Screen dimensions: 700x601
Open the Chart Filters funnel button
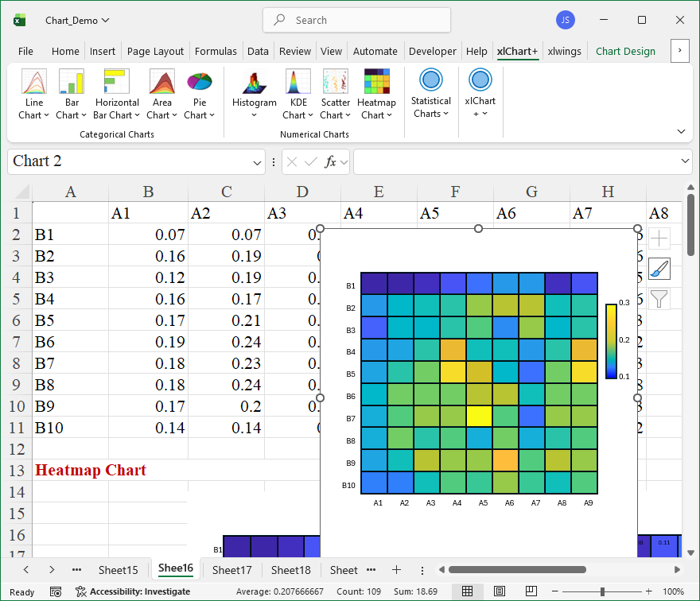(659, 299)
